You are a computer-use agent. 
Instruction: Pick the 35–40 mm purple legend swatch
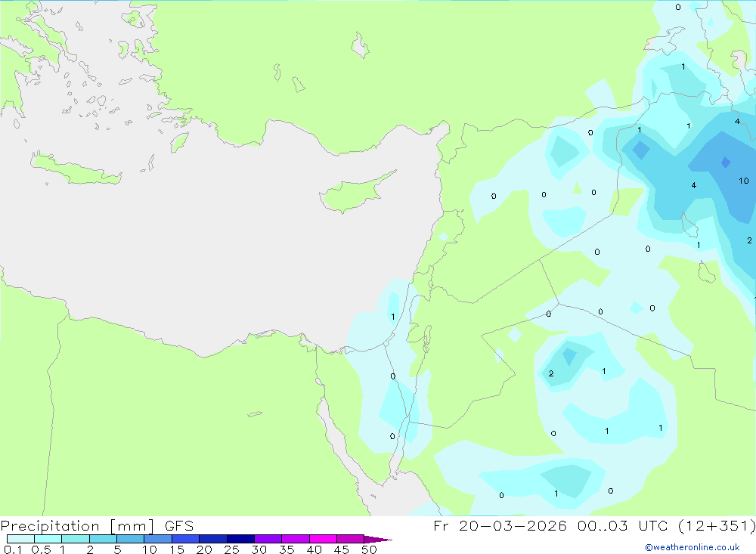click(295, 539)
